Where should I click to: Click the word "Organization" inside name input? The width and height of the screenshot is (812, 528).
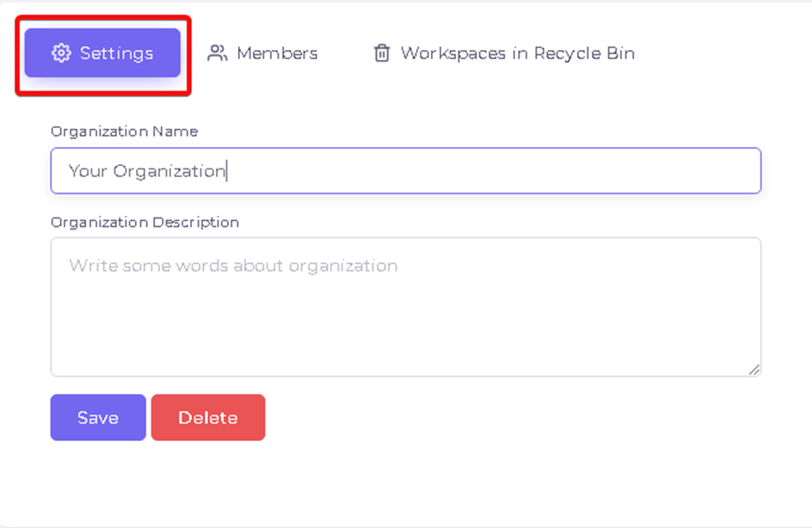(169, 171)
